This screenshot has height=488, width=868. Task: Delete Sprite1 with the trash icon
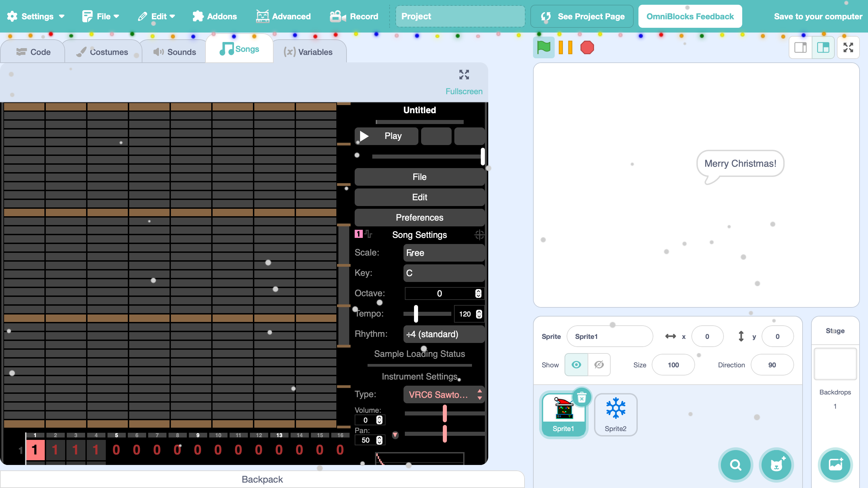(582, 398)
